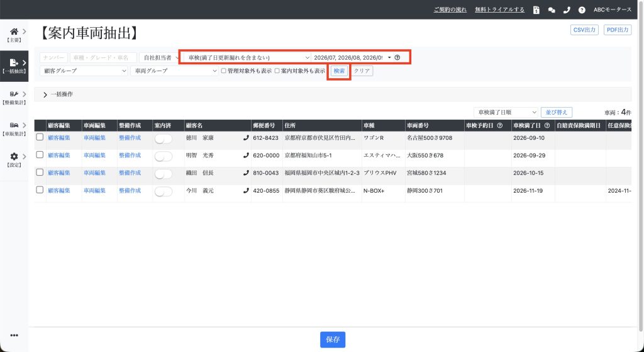
Task: Enable the 案内対象外も表示 checkbox
Action: (277, 71)
